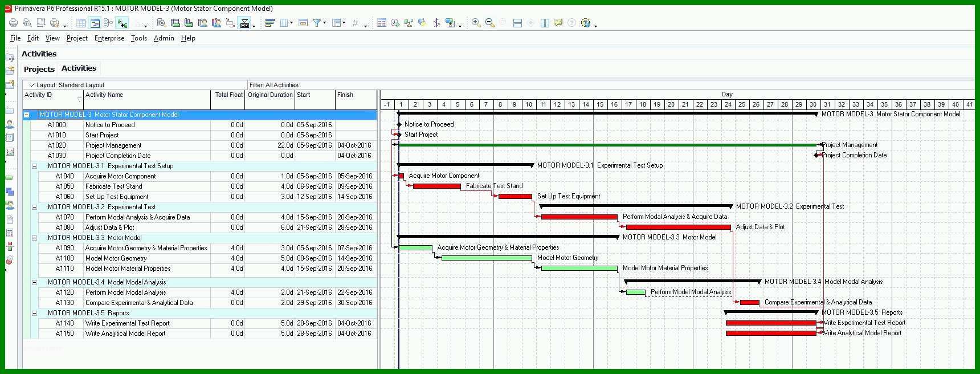Image resolution: width=980 pixels, height=374 pixels.
Task: Open the Enterprise menu
Action: click(109, 38)
